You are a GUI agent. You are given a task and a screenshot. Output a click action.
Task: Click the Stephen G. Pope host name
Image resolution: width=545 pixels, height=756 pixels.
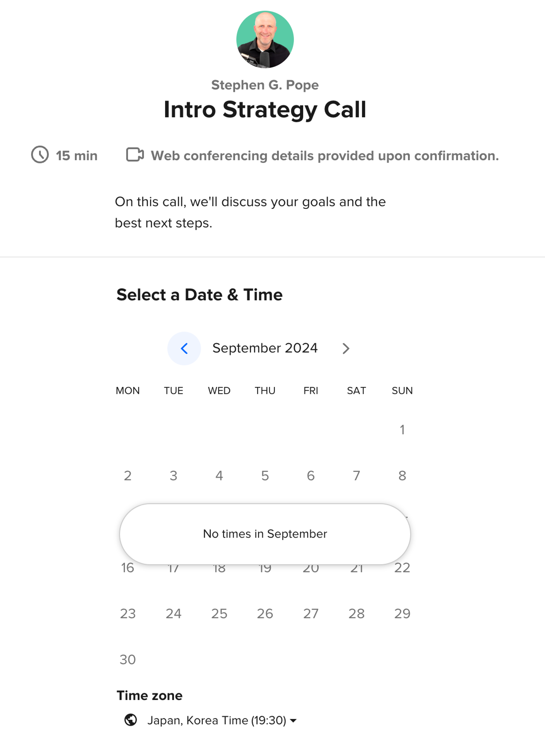point(265,85)
